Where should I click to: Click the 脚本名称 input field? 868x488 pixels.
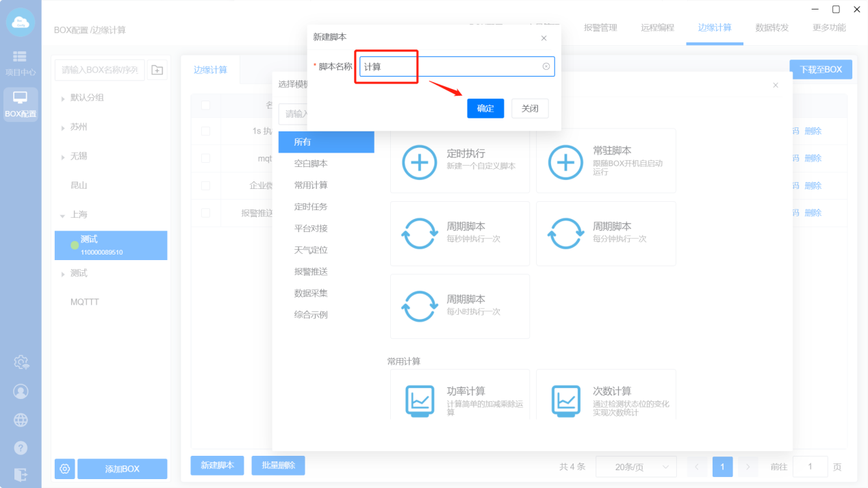450,66
